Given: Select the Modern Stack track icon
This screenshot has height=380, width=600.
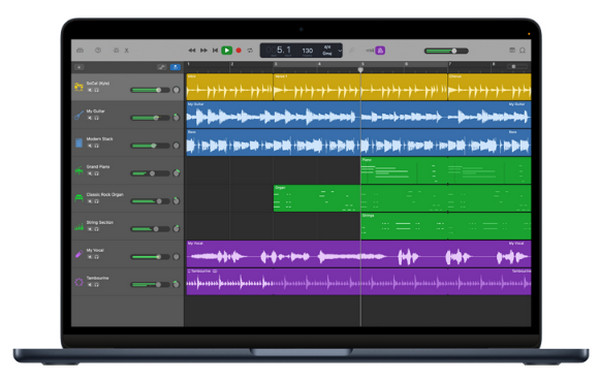Looking at the screenshot, I should tap(79, 143).
